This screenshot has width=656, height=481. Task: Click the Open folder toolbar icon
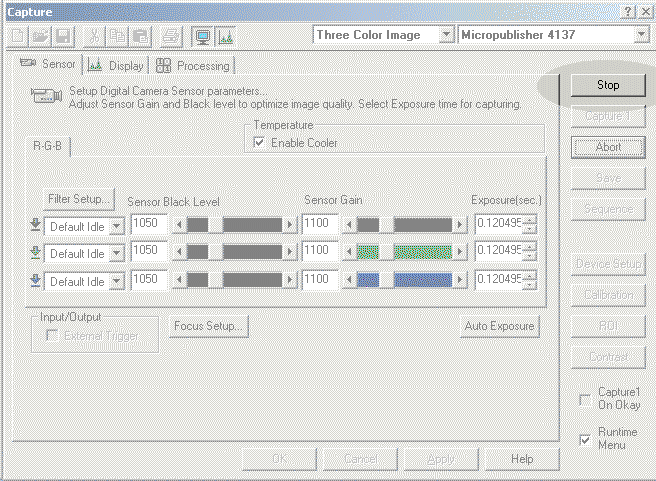pyautogui.click(x=39, y=35)
